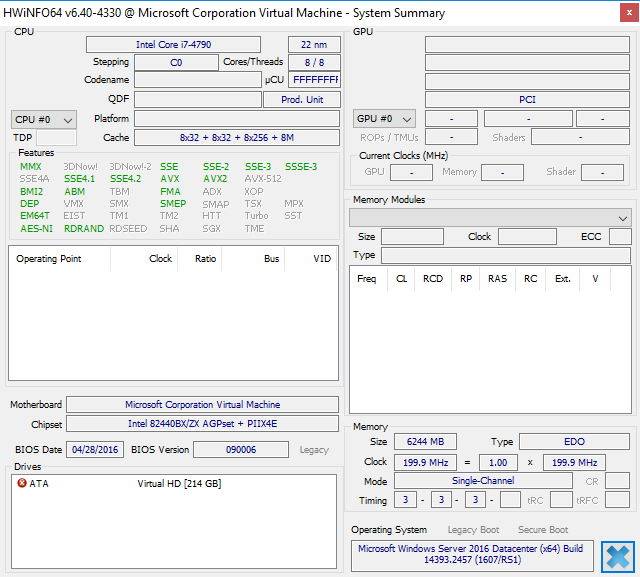
Task: Click the Microsoft Corporation Virtual Machine motherboard field
Action: tap(203, 405)
